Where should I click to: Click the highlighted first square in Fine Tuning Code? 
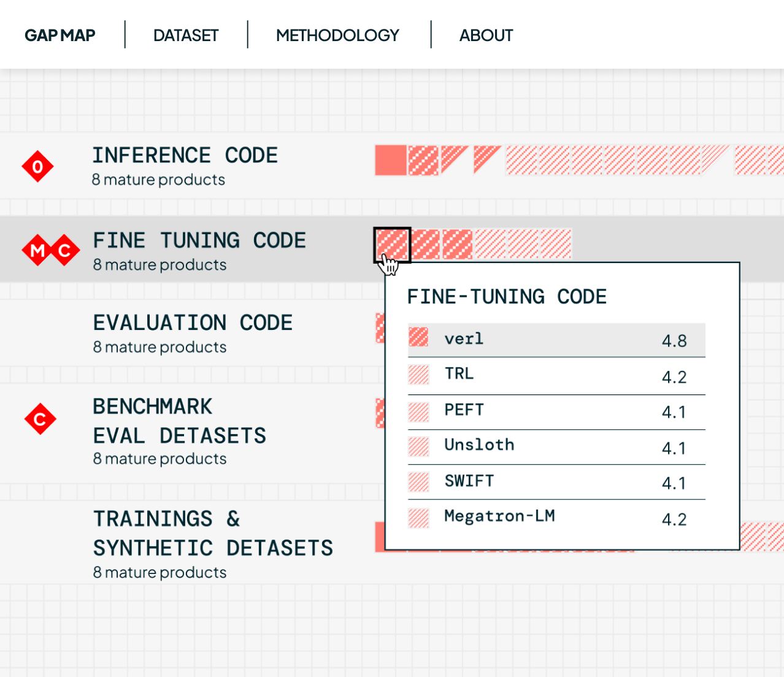point(392,245)
